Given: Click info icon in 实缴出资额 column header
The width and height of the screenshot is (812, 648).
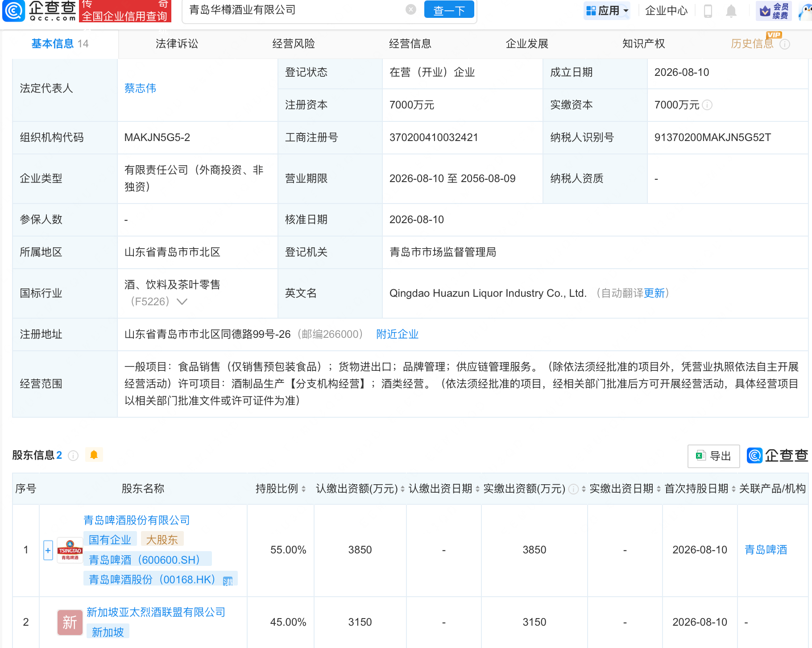Looking at the screenshot, I should pos(574,489).
